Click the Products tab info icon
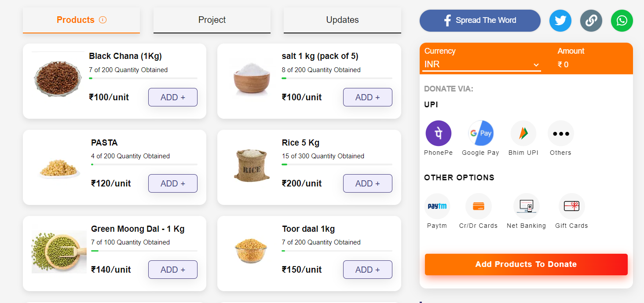The width and height of the screenshot is (644, 303). click(103, 20)
